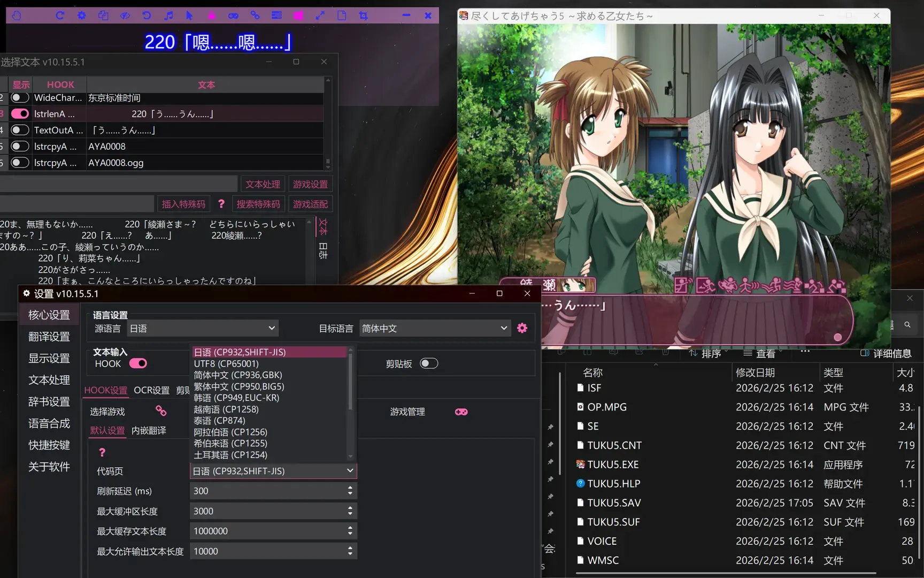Toggle show/hide original text eye icon

click(x=125, y=16)
